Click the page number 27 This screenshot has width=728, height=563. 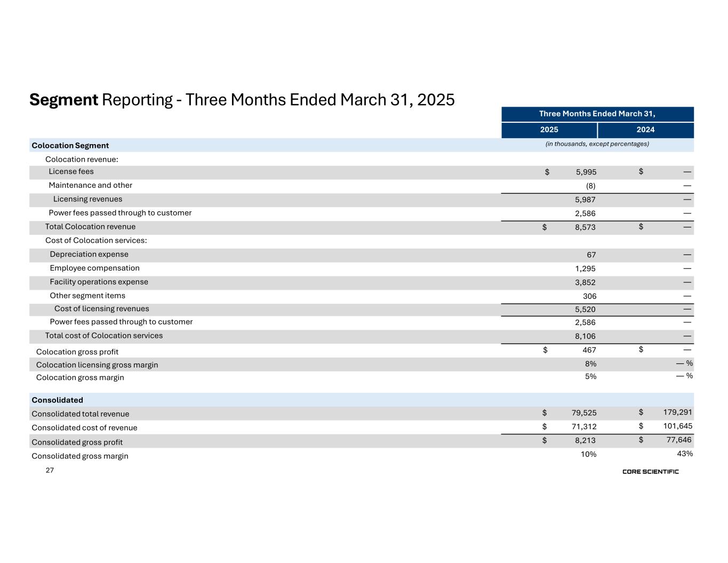tap(50, 470)
